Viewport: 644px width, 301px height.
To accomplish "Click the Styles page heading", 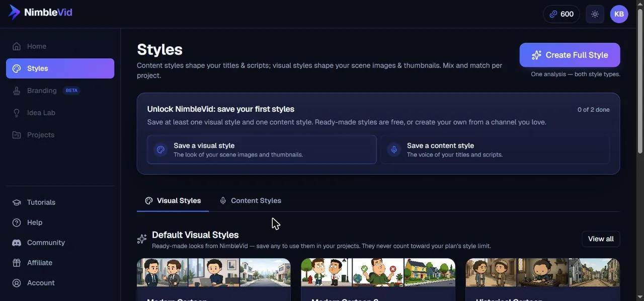I will click(x=159, y=50).
